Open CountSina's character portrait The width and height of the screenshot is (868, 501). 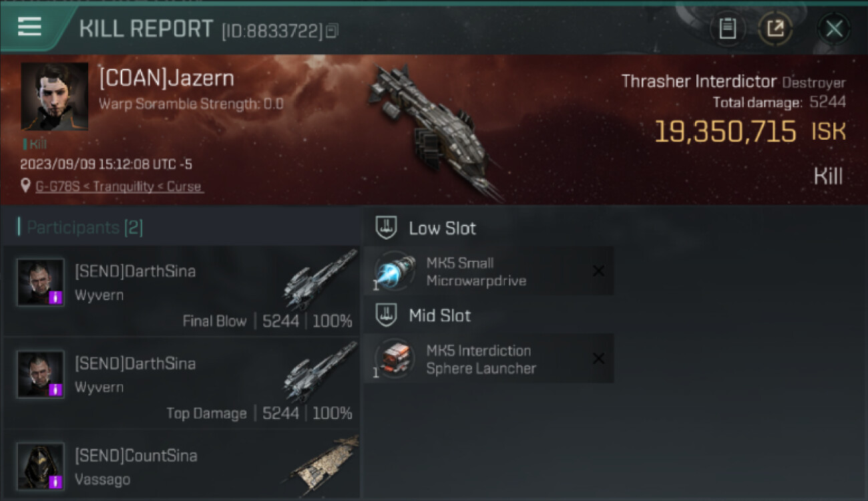coord(41,466)
